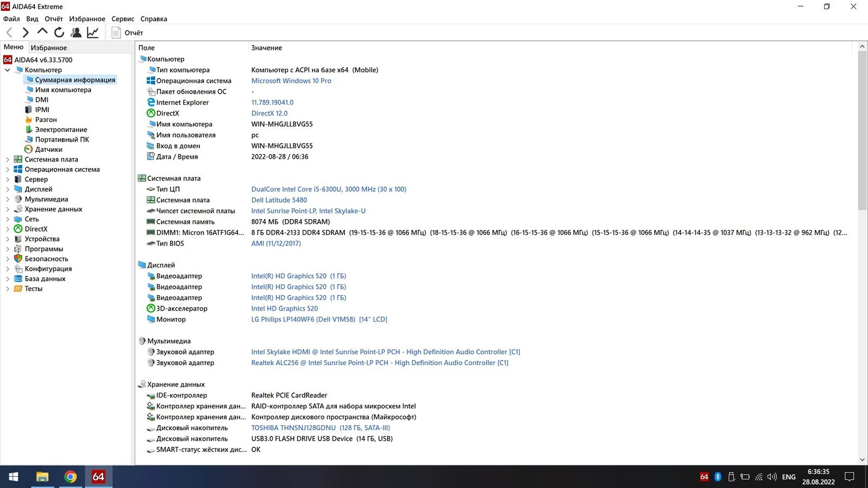Click the Конфигурация icon in tree
868x488 pixels.
click(18, 268)
